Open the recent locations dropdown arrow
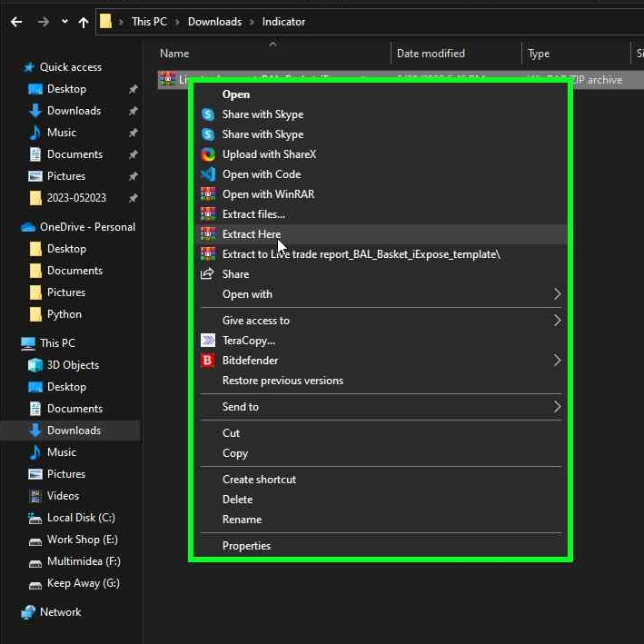The image size is (644, 644). coord(64,22)
